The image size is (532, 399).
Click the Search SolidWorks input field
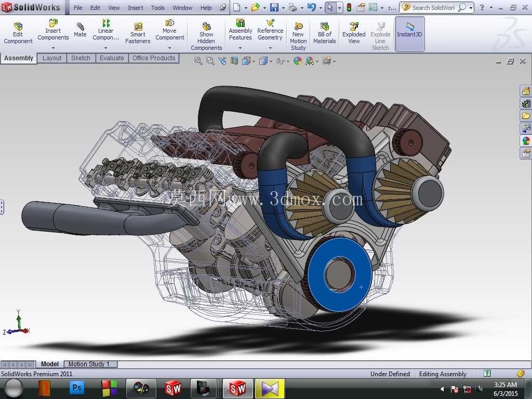tap(433, 7)
